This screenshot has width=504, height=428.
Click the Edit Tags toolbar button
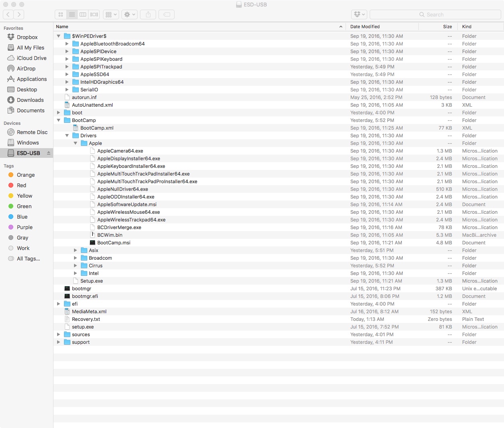167,14
